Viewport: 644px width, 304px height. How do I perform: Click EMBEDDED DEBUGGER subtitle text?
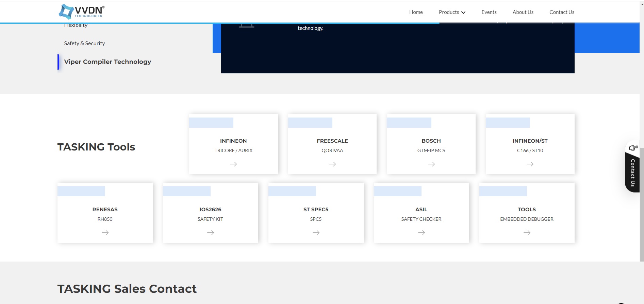pos(527,219)
